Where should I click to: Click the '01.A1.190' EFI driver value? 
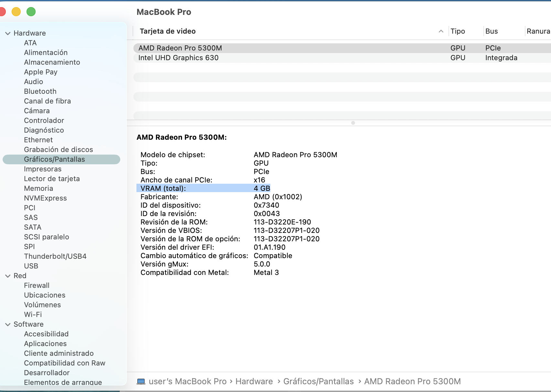click(x=270, y=247)
